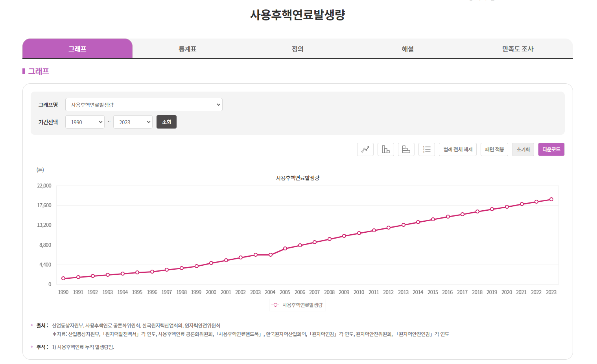This screenshot has height=364, width=597.
Task: Open the 정의 tab
Action: pyautogui.click(x=298, y=49)
